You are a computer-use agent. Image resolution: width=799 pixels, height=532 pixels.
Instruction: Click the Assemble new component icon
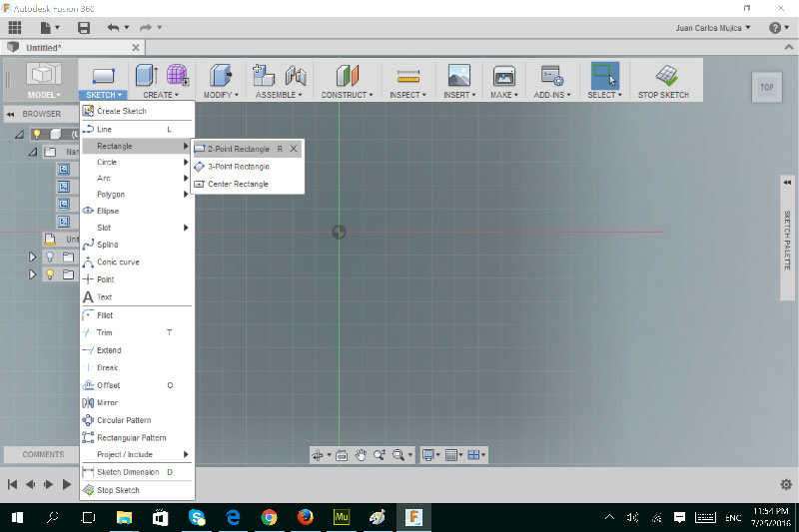(264, 75)
